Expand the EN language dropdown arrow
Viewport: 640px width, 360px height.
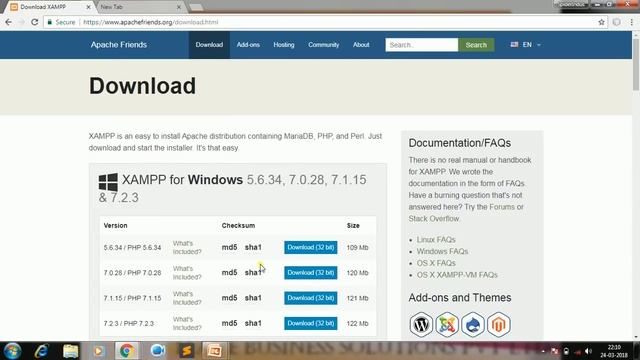coord(539,45)
